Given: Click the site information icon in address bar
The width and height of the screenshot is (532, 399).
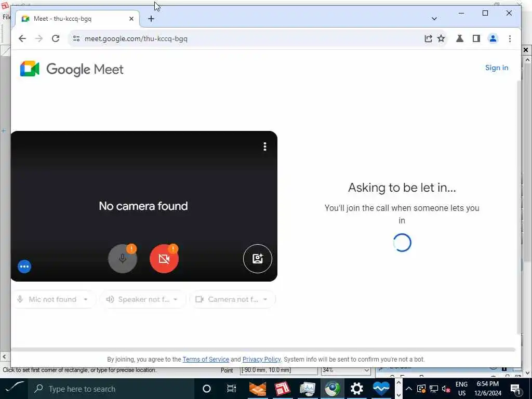Looking at the screenshot, I should 76,38.
